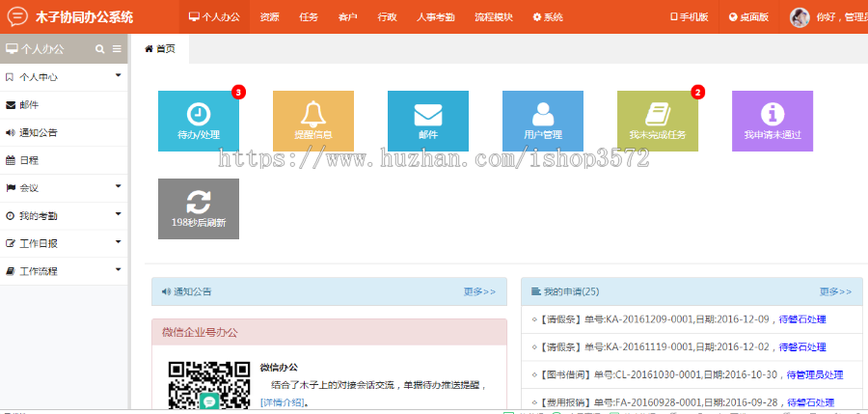The width and height of the screenshot is (868, 414).
Task: Expand 工作日报 sidebar section
Action: click(64, 243)
